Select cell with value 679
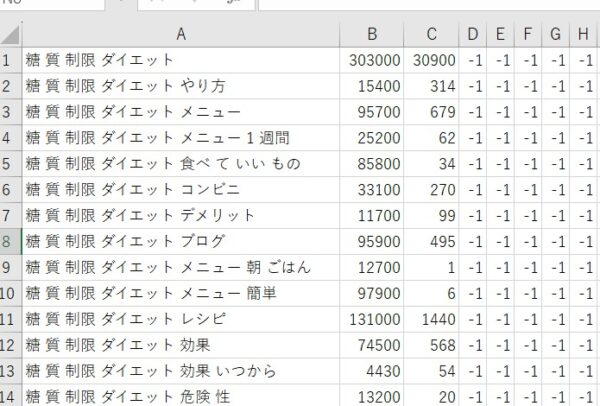Image resolution: width=600 pixels, height=406 pixels. point(431,112)
